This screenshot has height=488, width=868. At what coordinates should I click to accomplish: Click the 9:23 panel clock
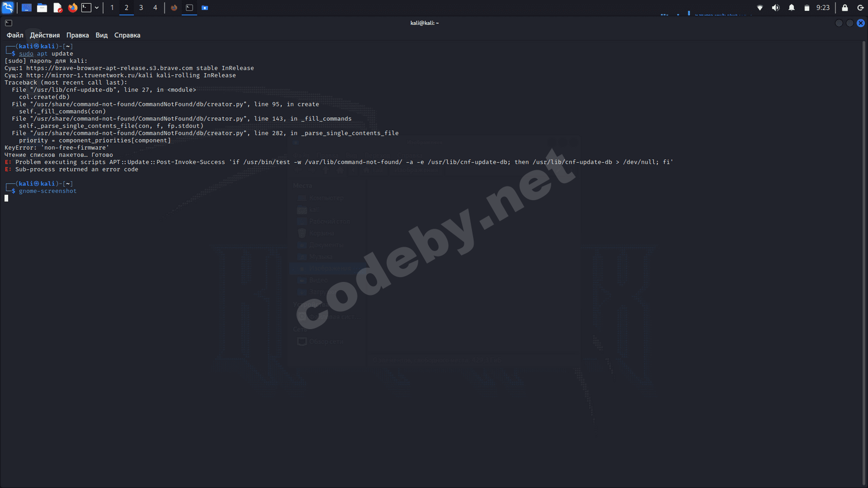(x=823, y=8)
